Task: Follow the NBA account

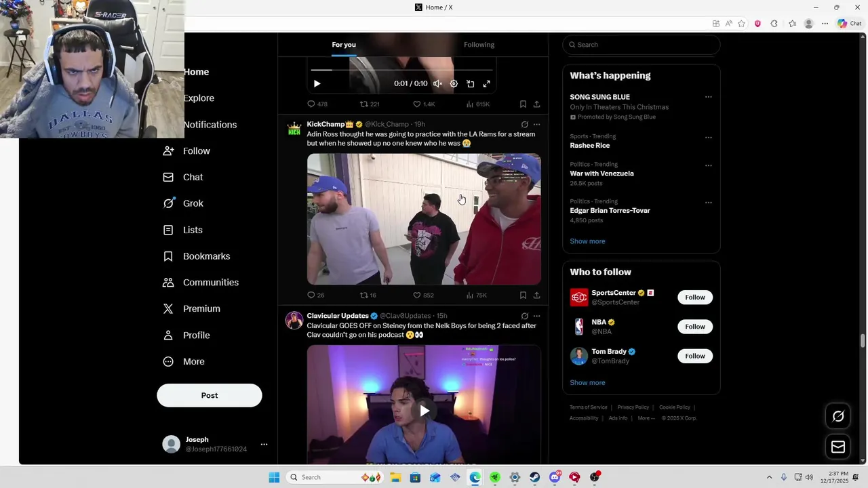Action: pos(695,327)
